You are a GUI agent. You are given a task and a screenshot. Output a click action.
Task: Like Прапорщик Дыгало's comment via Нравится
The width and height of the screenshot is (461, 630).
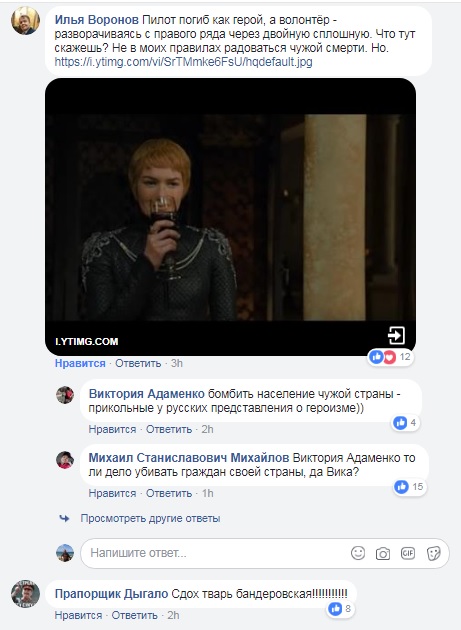coord(78,615)
